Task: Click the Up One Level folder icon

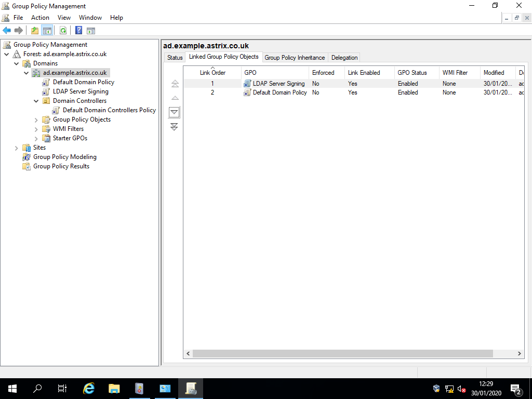Action: coord(34,30)
